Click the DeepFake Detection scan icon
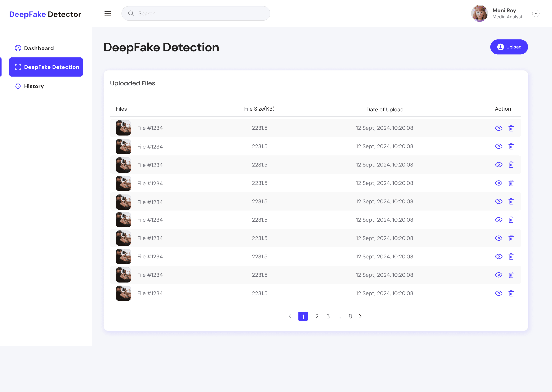The width and height of the screenshot is (552, 392). point(18,67)
